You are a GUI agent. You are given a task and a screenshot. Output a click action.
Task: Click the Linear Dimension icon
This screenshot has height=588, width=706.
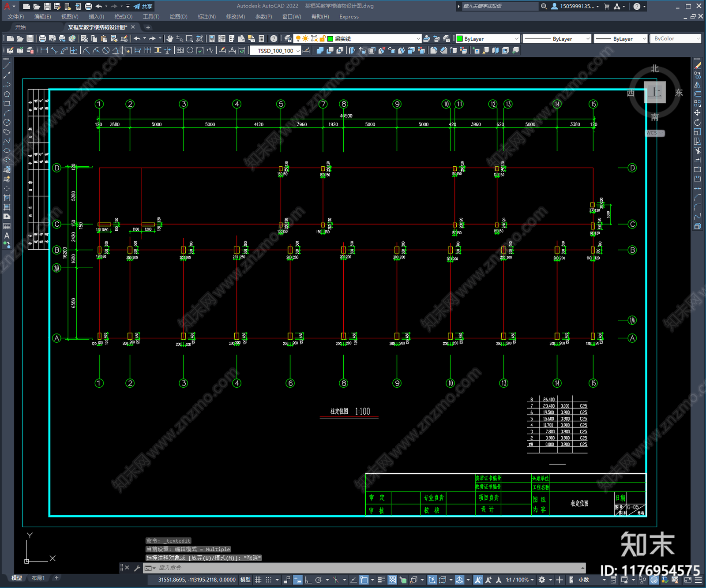44,50
